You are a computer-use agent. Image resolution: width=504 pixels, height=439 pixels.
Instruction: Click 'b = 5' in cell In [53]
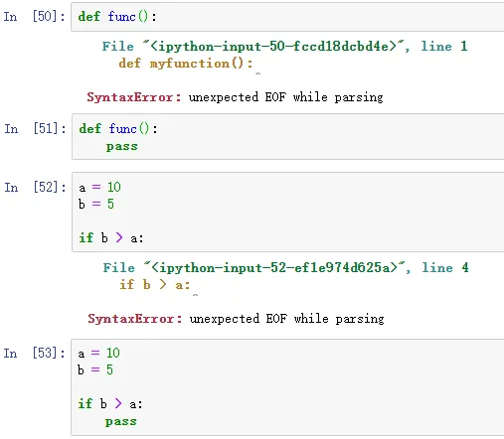[x=95, y=369]
